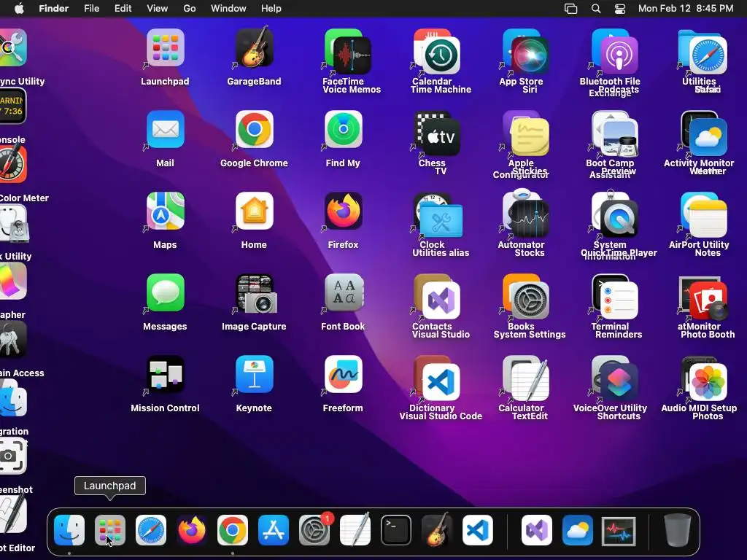Launch Terminal from the Dock
This screenshot has height=560, width=747.
396,531
